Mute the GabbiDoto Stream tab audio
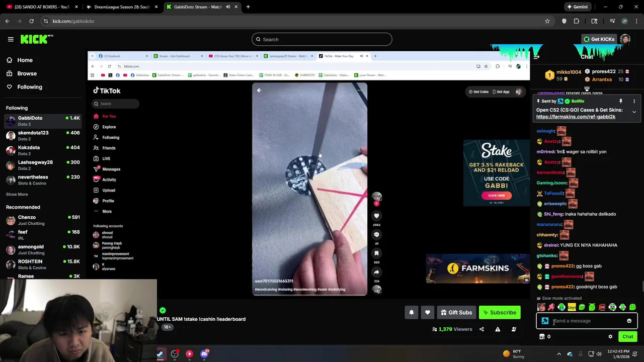 pyautogui.click(x=228, y=7)
